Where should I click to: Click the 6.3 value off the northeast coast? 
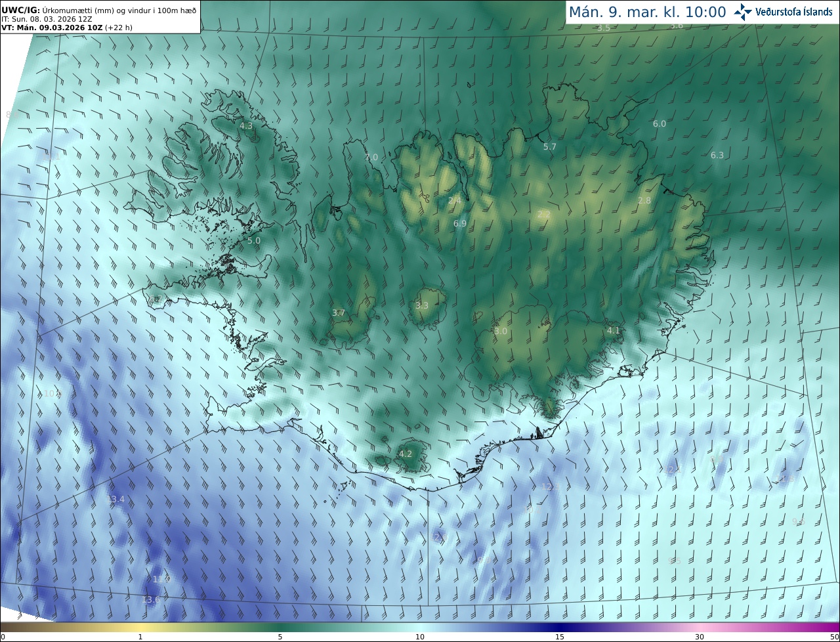[717, 156]
